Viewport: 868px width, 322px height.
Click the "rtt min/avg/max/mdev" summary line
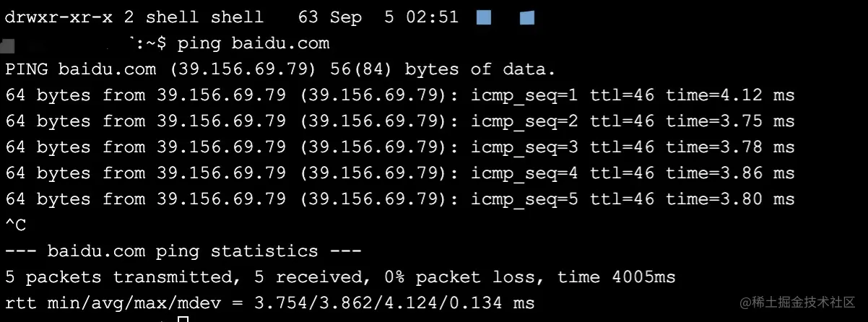coord(269,303)
